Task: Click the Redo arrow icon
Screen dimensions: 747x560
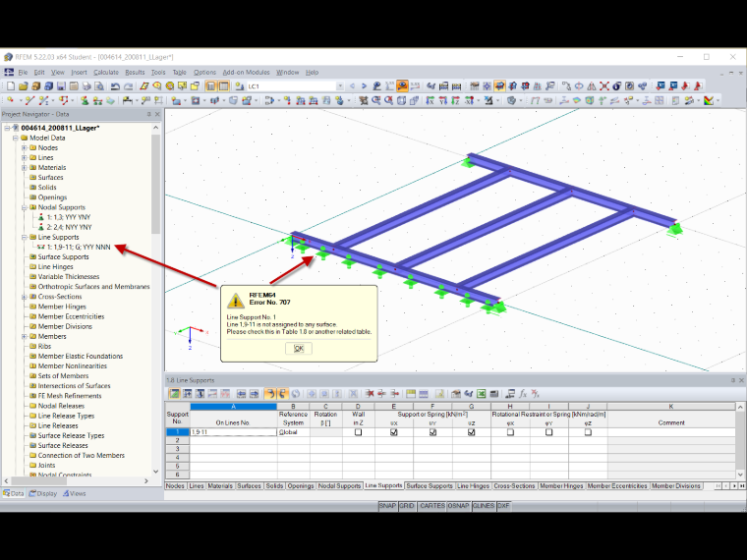Action: [x=128, y=86]
